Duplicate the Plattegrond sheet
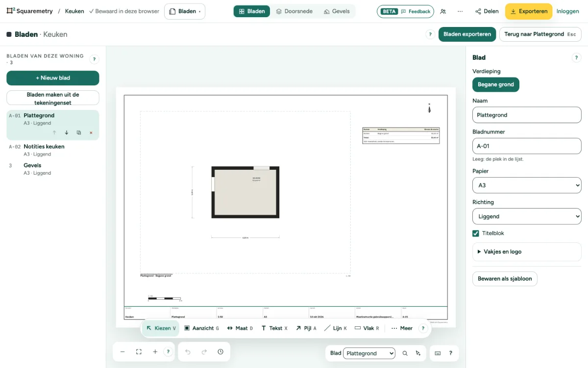The width and height of the screenshot is (588, 368). (x=79, y=132)
